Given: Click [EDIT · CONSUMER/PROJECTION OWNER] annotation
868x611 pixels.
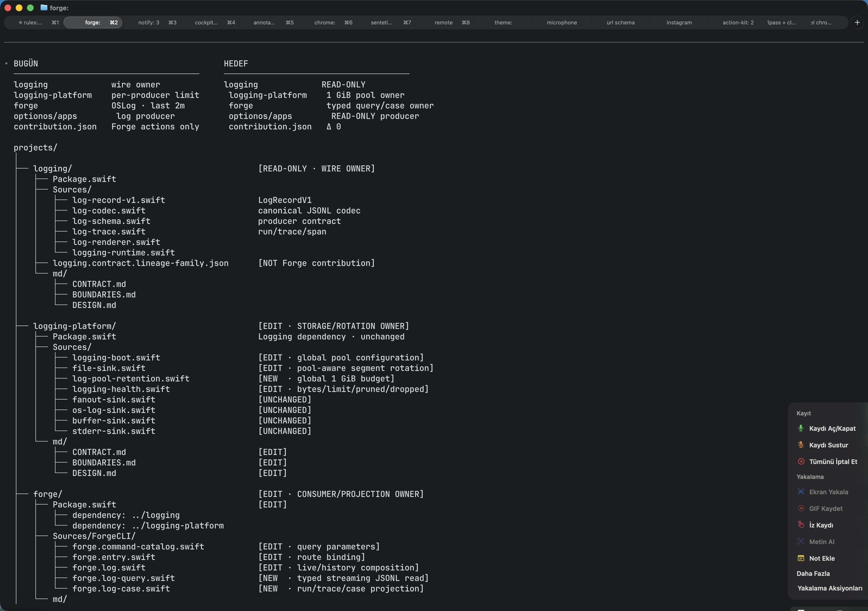Looking at the screenshot, I should point(341,494).
